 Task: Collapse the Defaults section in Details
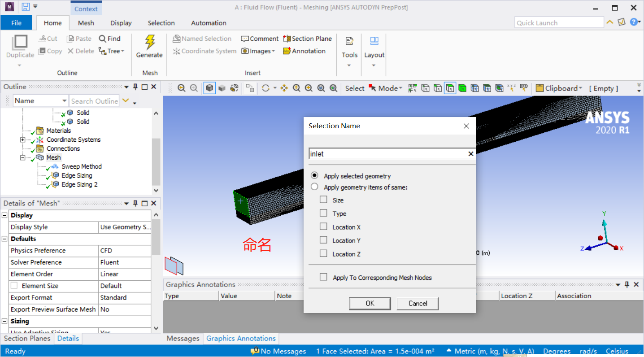[4, 239]
